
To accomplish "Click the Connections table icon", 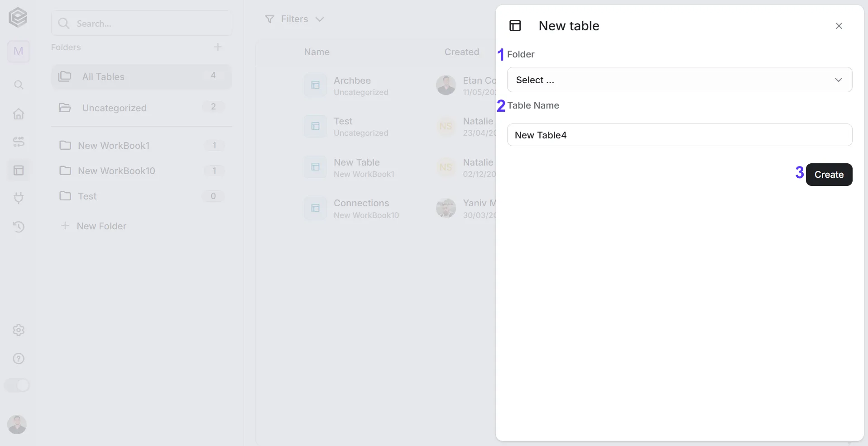I will [x=315, y=208].
